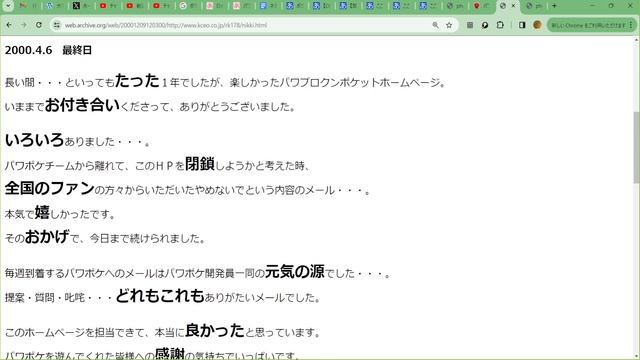Click the vertical scrollbar thumb
Screen dimensions: 640x360
pos(636,147)
